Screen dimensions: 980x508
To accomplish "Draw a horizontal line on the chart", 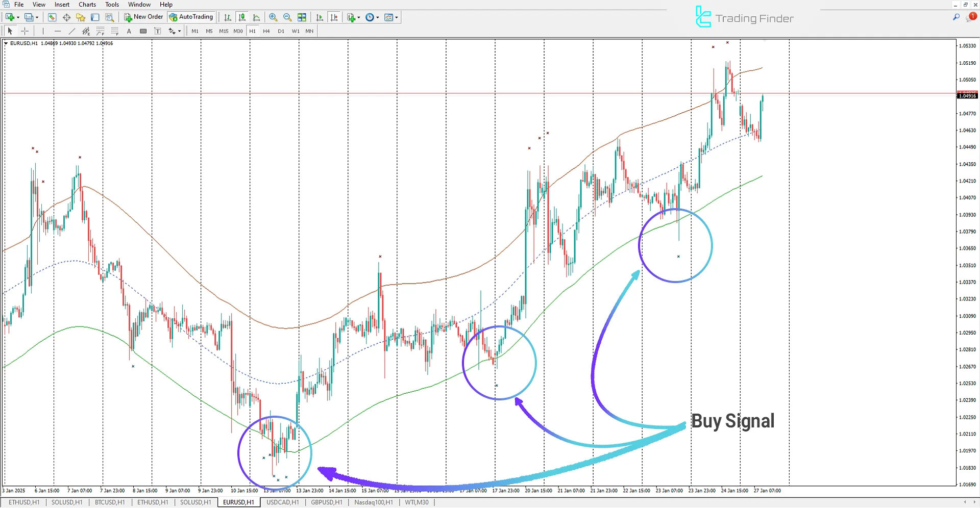I will (x=58, y=31).
